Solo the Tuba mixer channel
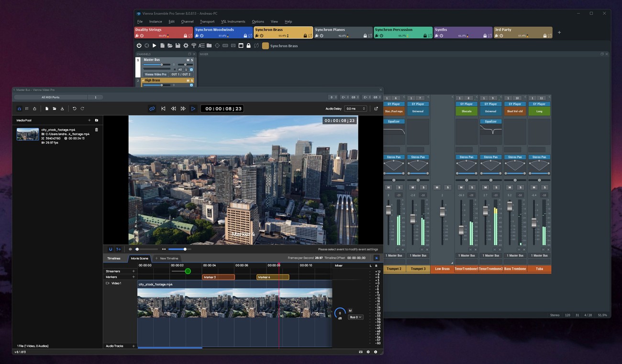This screenshot has width=622, height=364. 544,188
